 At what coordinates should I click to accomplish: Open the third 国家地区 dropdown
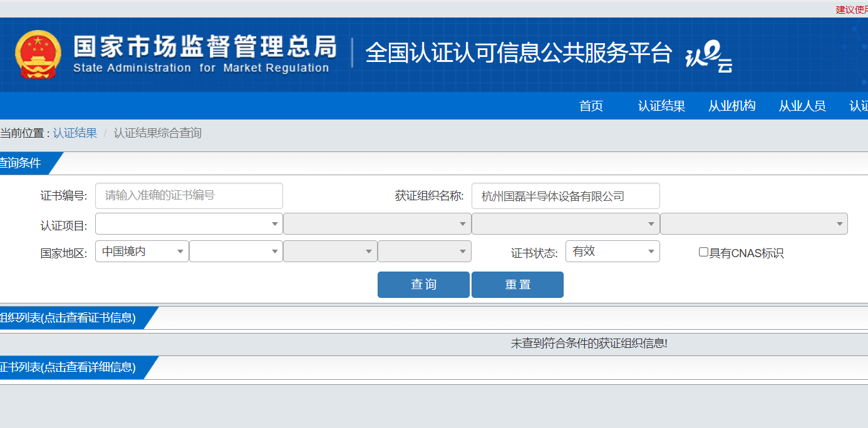tap(330, 251)
